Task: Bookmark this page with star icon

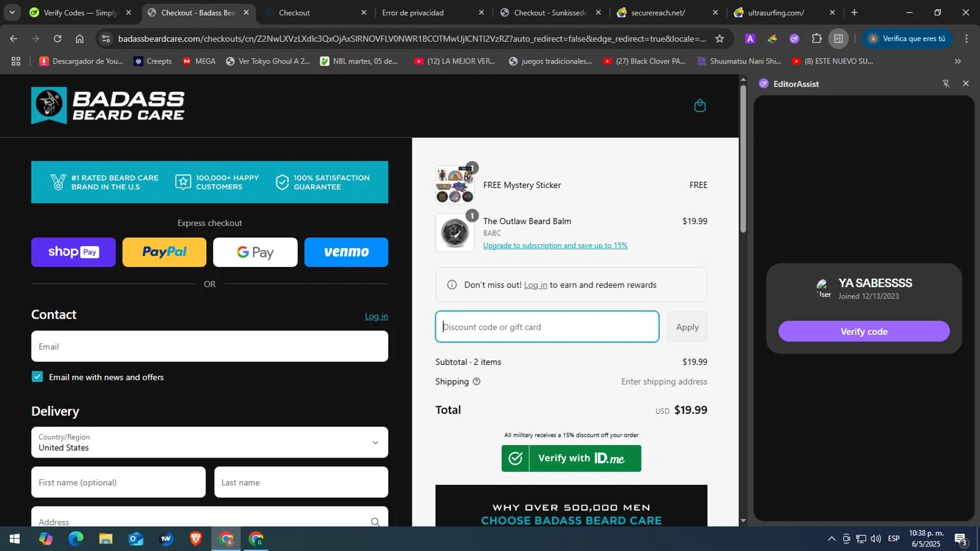Action: [719, 39]
